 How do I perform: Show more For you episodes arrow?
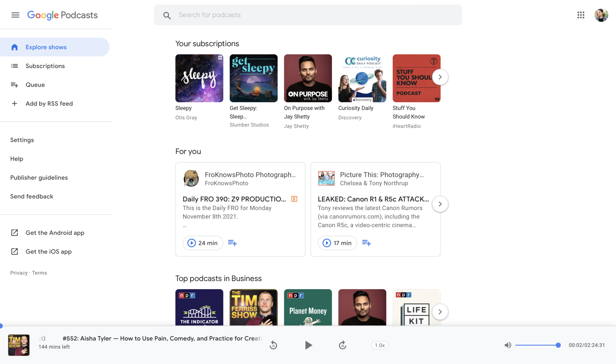(440, 204)
